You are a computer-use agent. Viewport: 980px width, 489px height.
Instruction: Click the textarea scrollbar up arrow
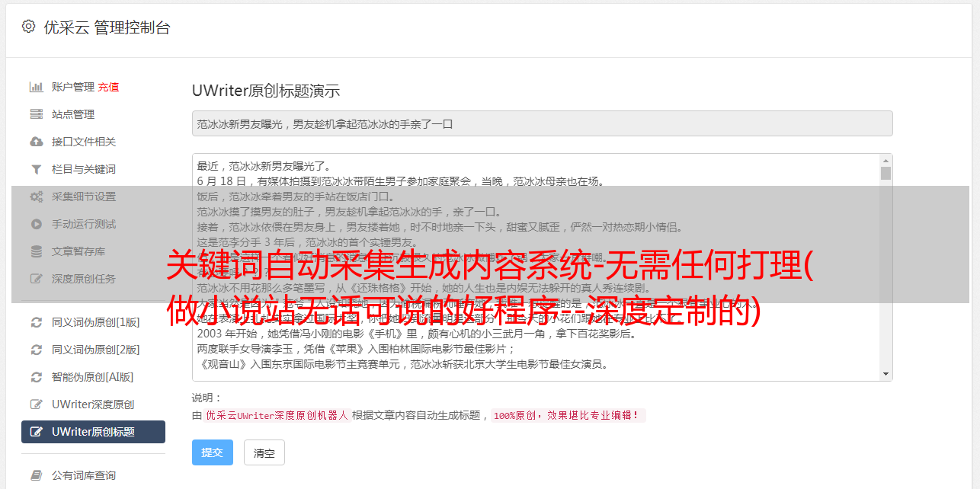[886, 161]
